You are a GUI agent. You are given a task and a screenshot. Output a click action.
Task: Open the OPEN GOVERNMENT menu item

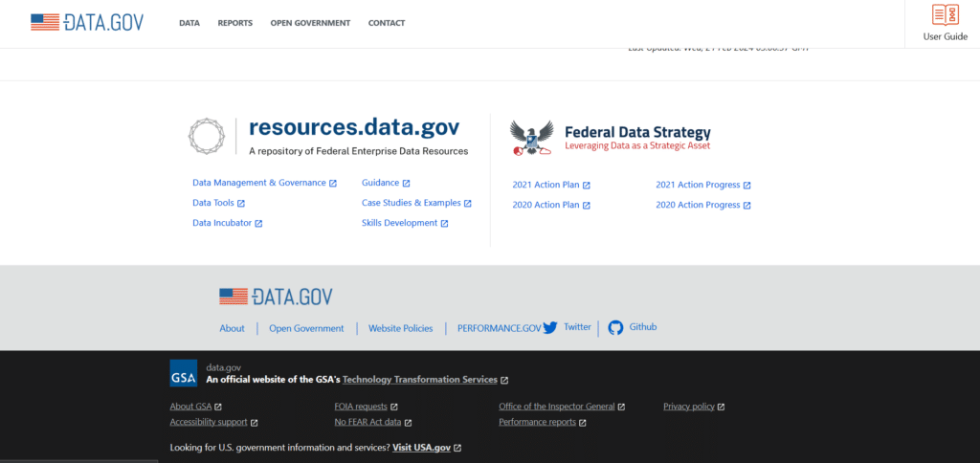311,23
